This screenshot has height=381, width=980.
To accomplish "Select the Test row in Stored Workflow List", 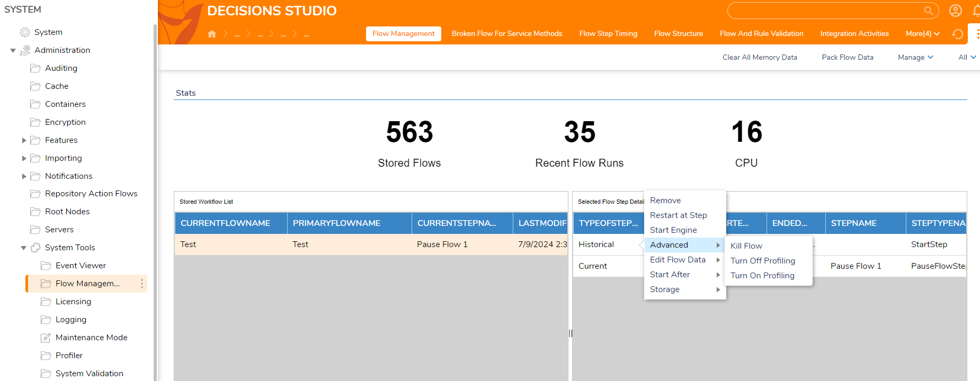I will pyautogui.click(x=371, y=244).
